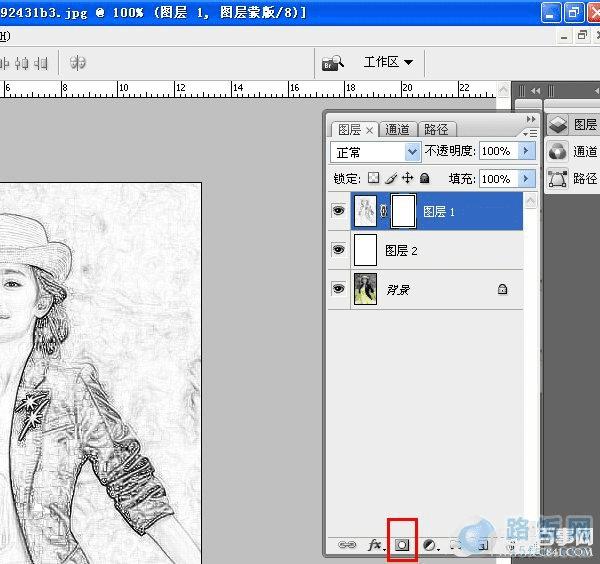This screenshot has height=564, width=600.
Task: Switch to the 通道 tab
Action: [397, 129]
